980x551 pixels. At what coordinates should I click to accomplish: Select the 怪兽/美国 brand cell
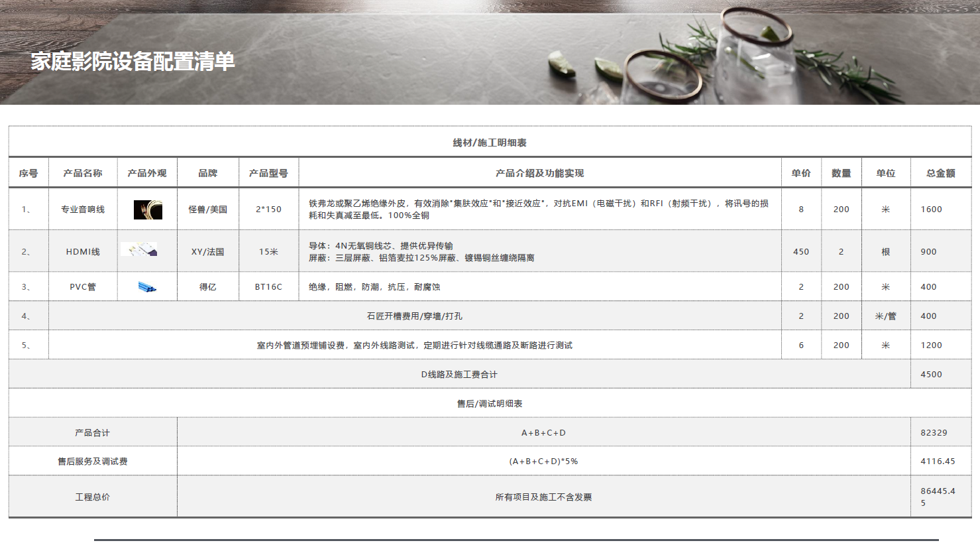point(208,210)
